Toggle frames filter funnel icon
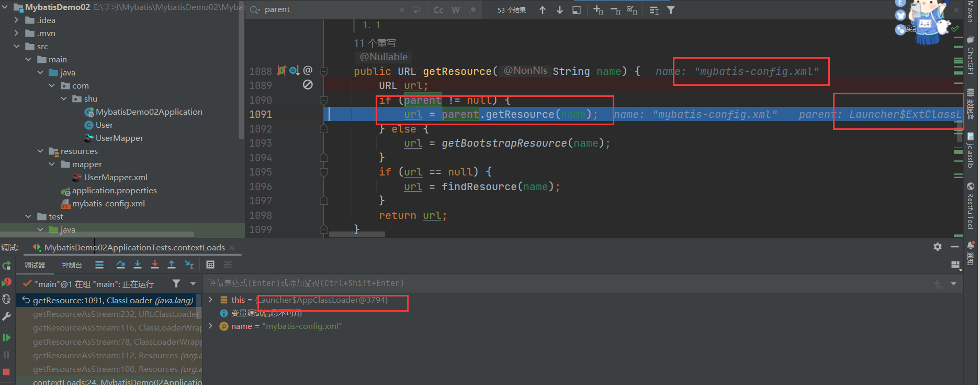The width and height of the screenshot is (980, 385). [x=176, y=283]
